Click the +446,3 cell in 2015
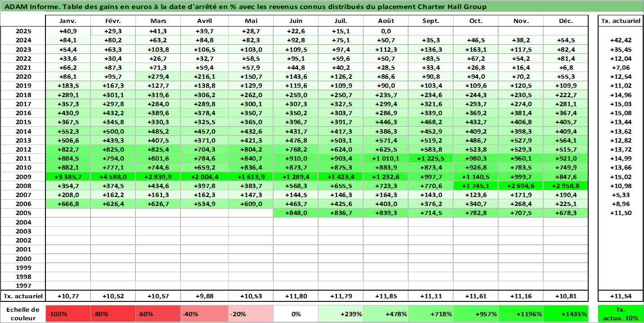 pyautogui.click(x=386, y=122)
